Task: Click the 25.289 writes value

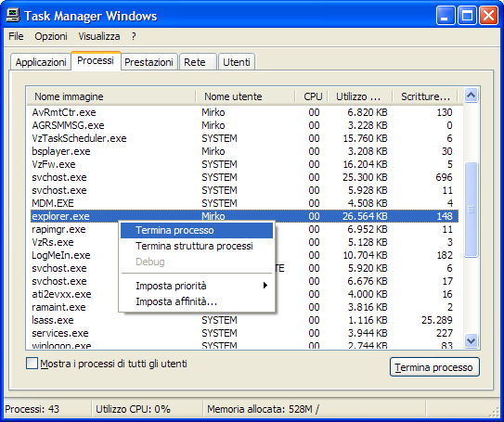Action: tap(437, 320)
